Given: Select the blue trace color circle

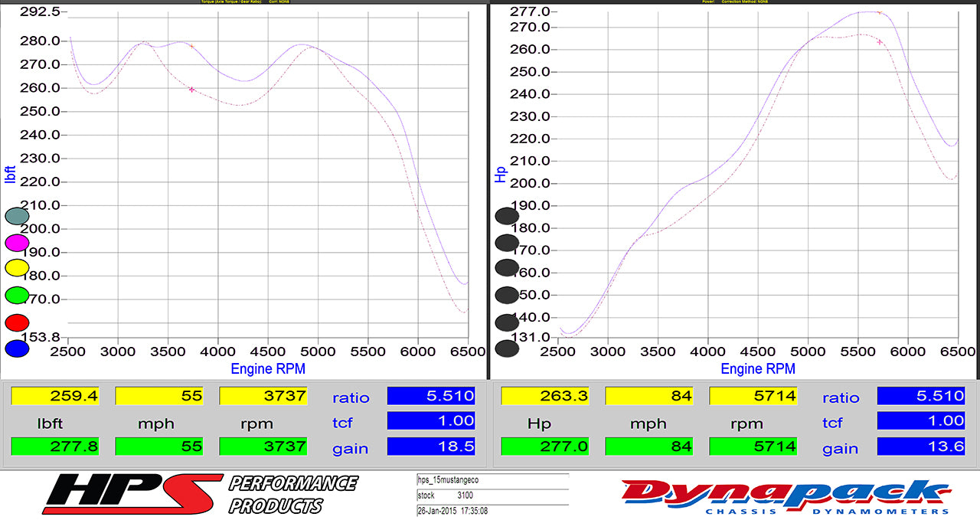Looking at the screenshot, I should tap(16, 348).
